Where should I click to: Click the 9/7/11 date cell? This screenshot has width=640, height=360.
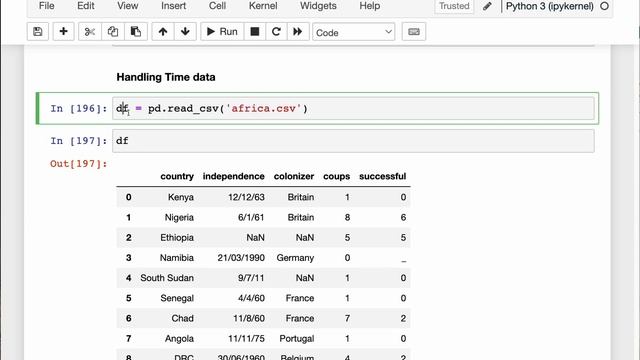(251, 278)
